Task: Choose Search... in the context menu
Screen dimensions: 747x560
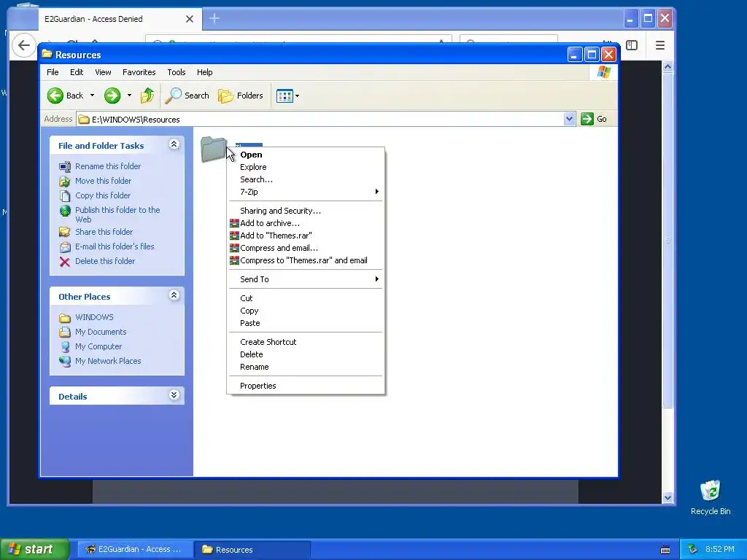Action: coord(306,179)
